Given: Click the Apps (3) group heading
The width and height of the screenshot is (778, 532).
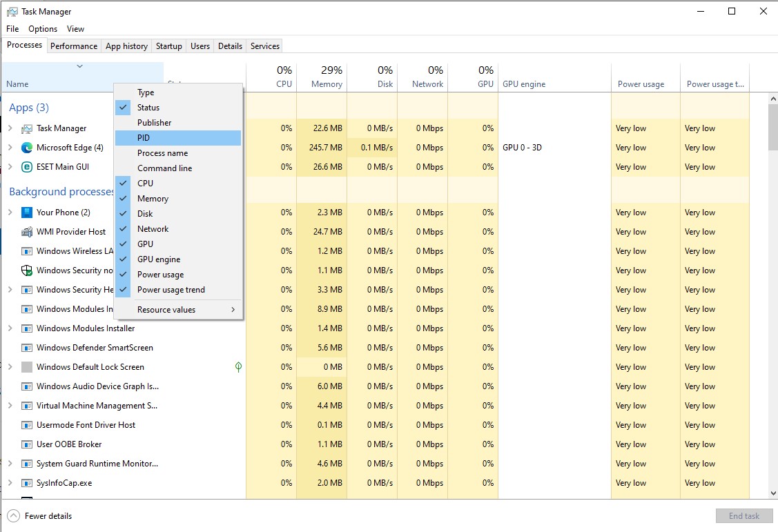Looking at the screenshot, I should [29, 108].
